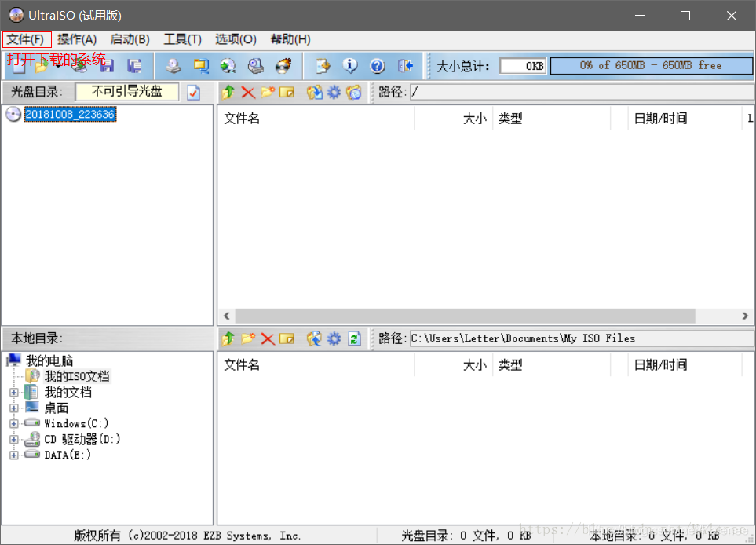Click the Open CD/DVD drive icon
This screenshot has width=756, height=545.
[80, 66]
